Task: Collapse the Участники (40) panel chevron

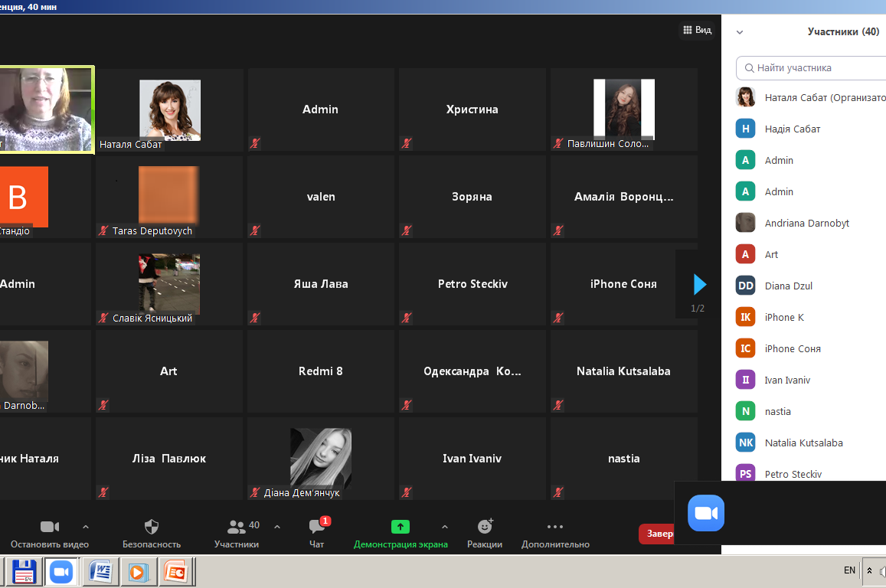Action: (x=740, y=32)
